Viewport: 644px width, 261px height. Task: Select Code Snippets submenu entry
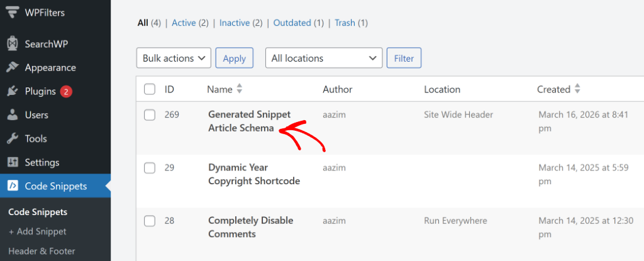(38, 212)
